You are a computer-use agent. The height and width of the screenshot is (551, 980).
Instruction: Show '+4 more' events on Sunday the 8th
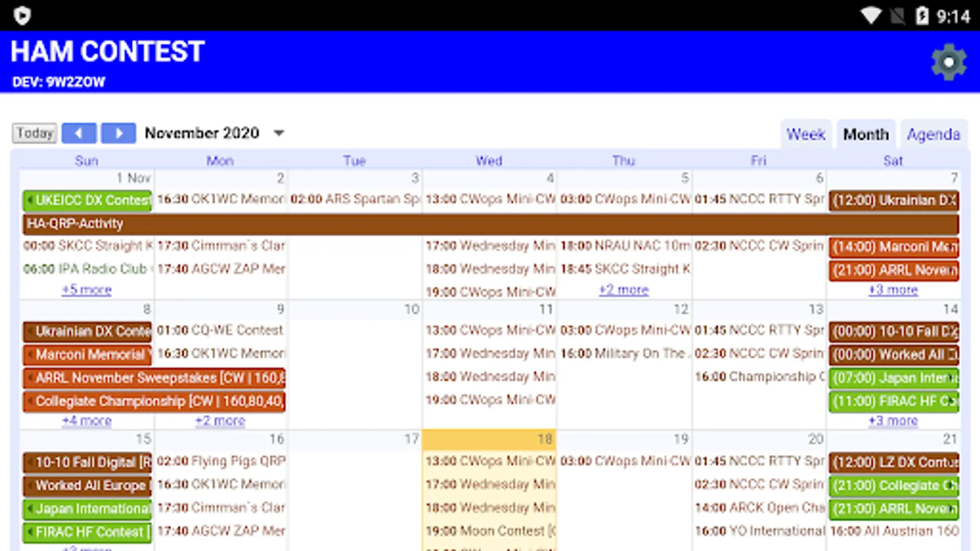click(86, 421)
